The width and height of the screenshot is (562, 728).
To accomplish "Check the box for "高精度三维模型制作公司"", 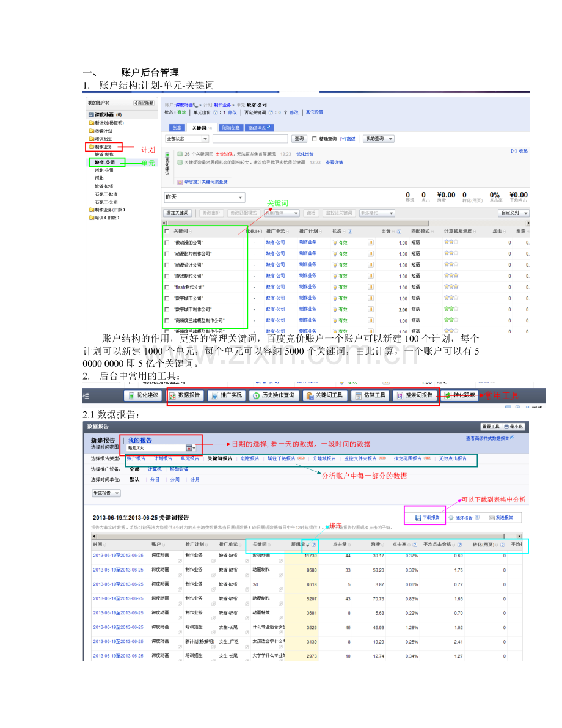I will 167,321.
